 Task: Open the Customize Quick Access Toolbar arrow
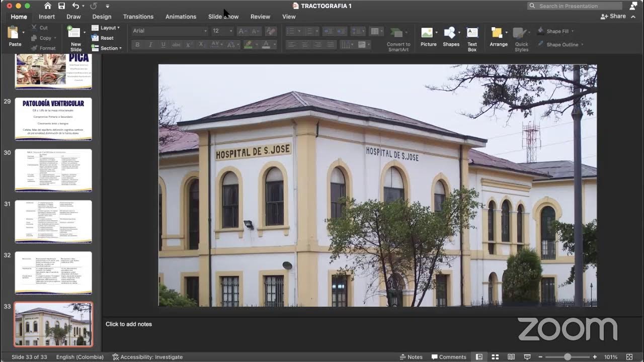(x=108, y=6)
